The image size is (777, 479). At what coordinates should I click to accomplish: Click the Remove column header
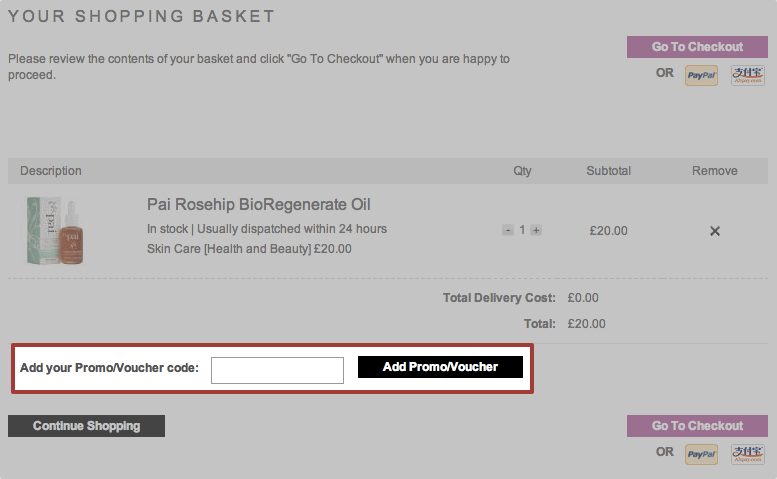click(714, 171)
